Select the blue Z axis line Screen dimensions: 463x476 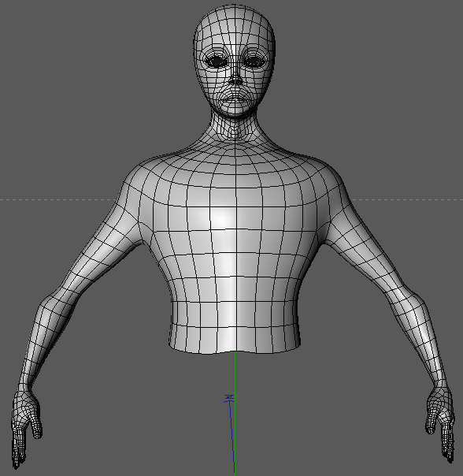click(231, 437)
